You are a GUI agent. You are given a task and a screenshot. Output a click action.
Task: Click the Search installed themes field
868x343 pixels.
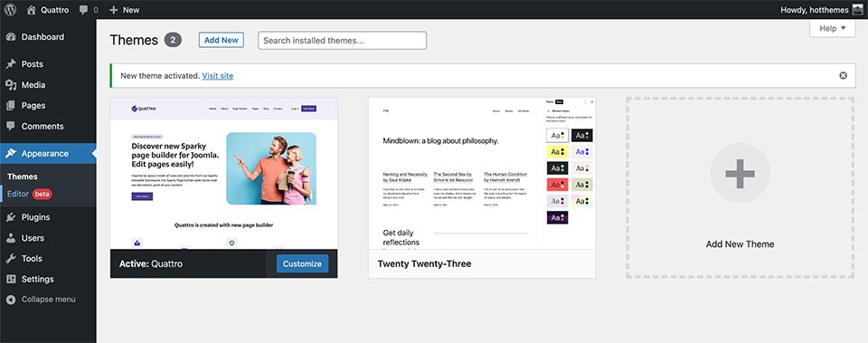pyautogui.click(x=342, y=40)
